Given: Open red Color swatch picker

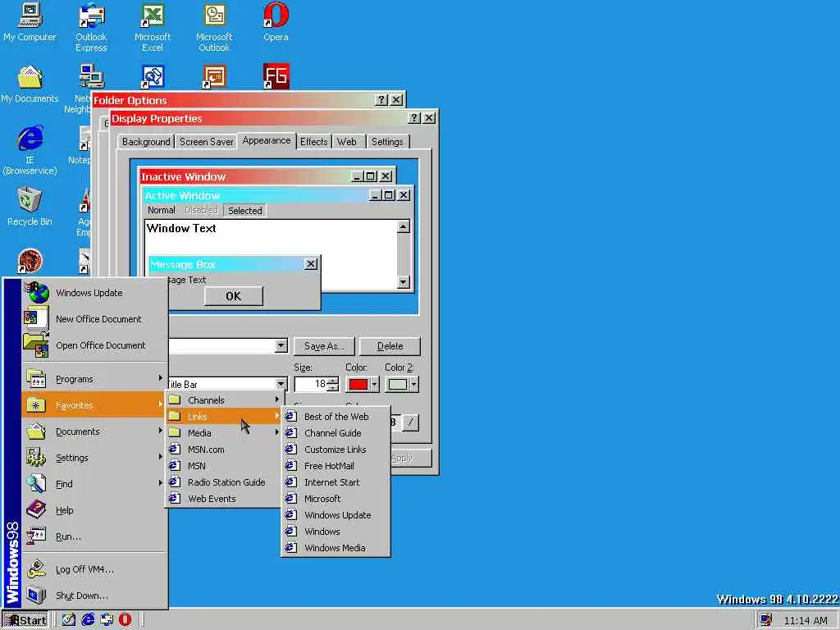Looking at the screenshot, I should pyautogui.click(x=363, y=384).
